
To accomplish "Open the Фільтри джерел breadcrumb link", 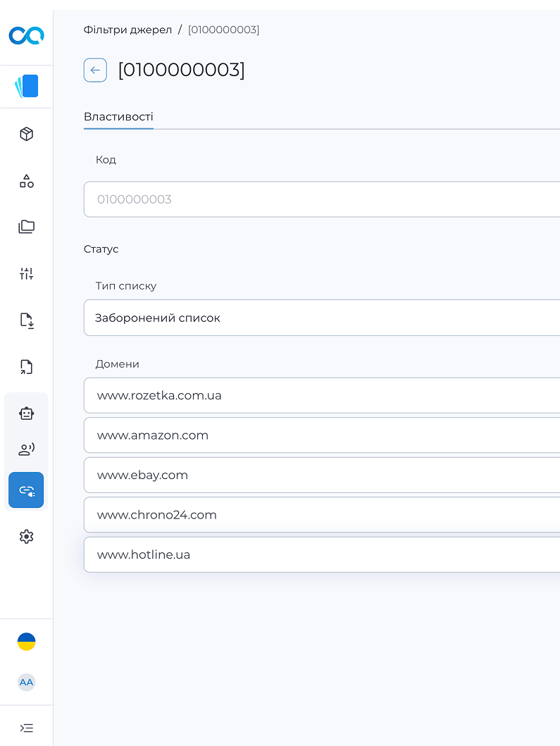I will [127, 30].
